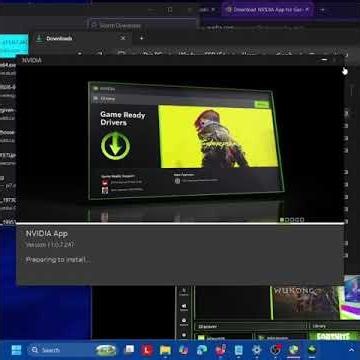Screen dimensions: 360x360
Task: Switch to Download NVIDIA App browser tab
Action: coord(268,10)
